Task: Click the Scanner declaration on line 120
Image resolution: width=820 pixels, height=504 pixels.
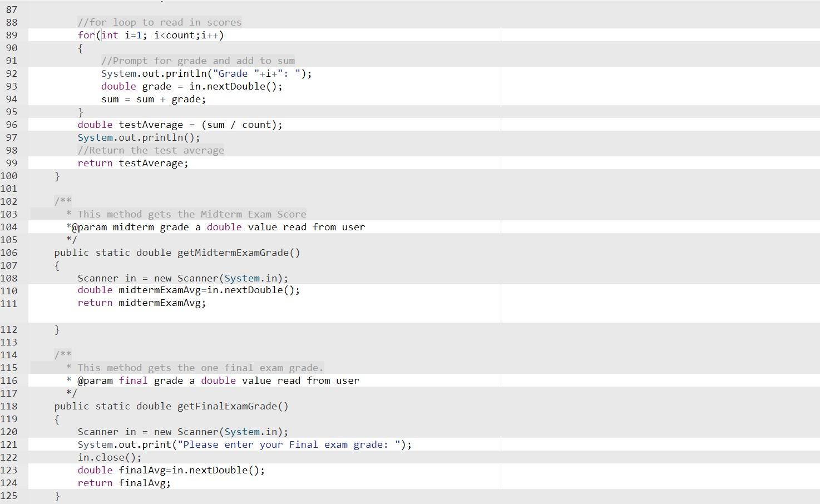Action: (183, 432)
